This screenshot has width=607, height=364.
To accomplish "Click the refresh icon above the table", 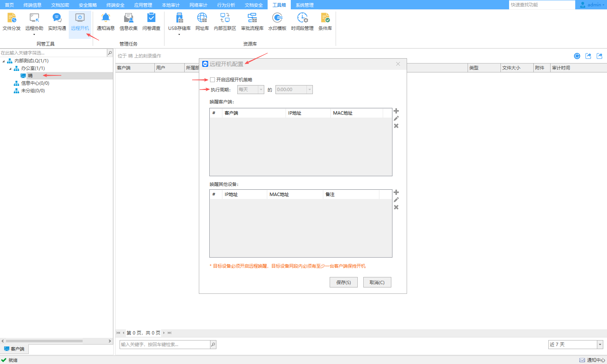I will 577,56.
